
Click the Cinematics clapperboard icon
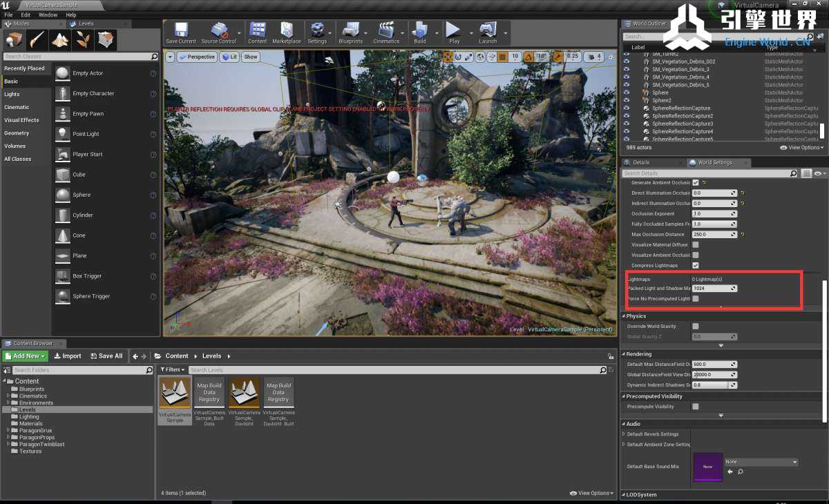click(x=386, y=31)
